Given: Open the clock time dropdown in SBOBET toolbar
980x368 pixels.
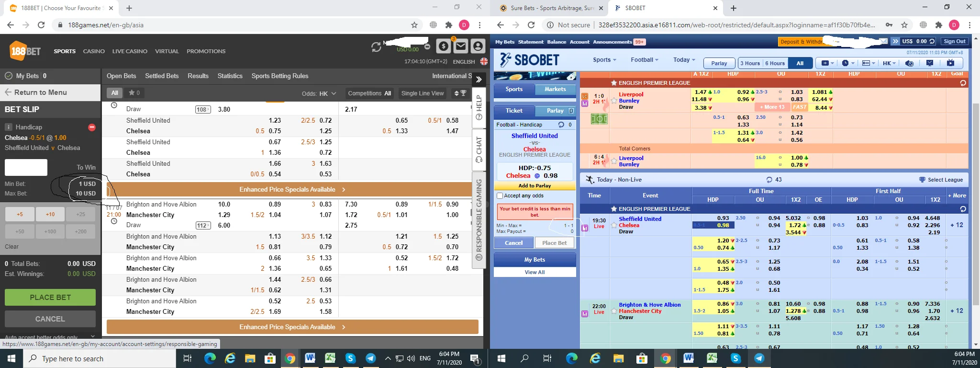Looking at the screenshot, I should point(847,63).
